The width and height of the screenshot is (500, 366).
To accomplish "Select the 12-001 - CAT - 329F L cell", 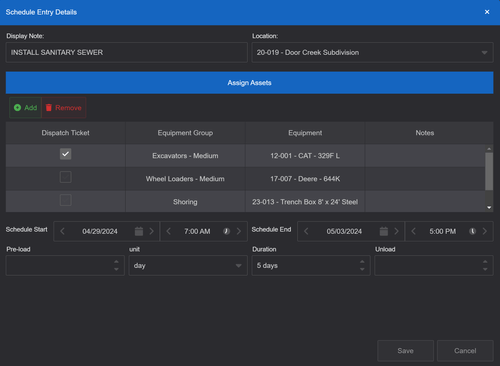I will point(305,156).
